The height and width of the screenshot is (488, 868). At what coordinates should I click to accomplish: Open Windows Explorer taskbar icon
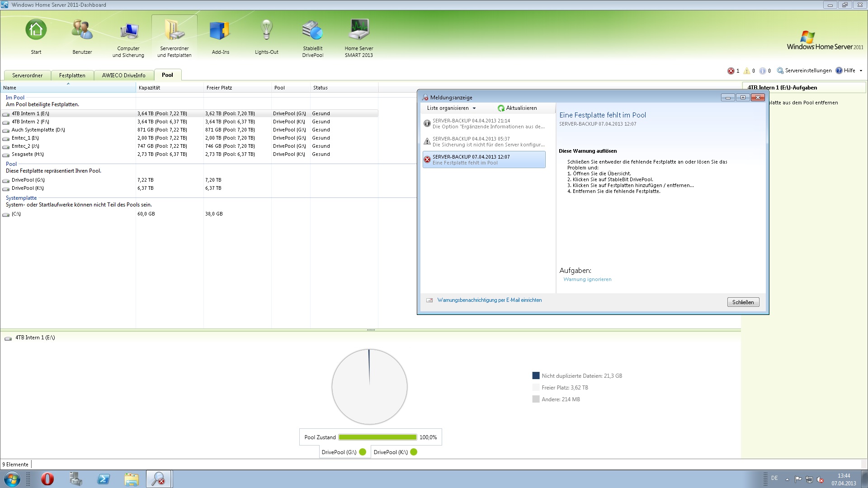[132, 479]
